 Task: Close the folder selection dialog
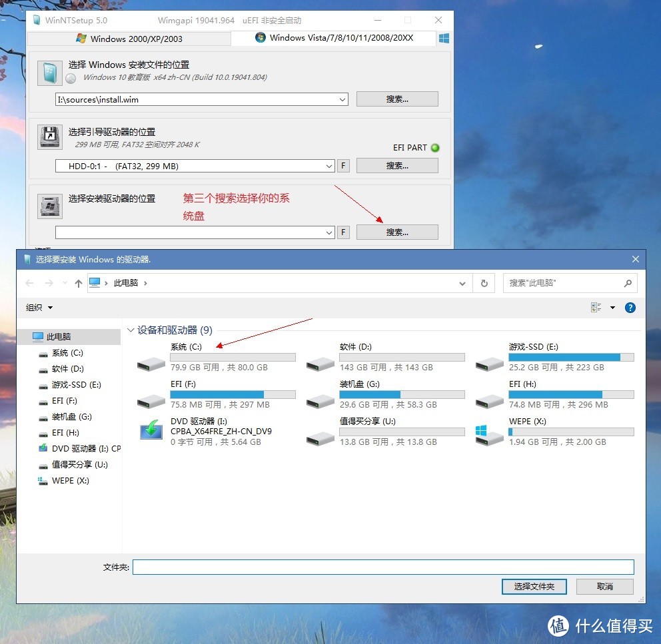(x=636, y=259)
